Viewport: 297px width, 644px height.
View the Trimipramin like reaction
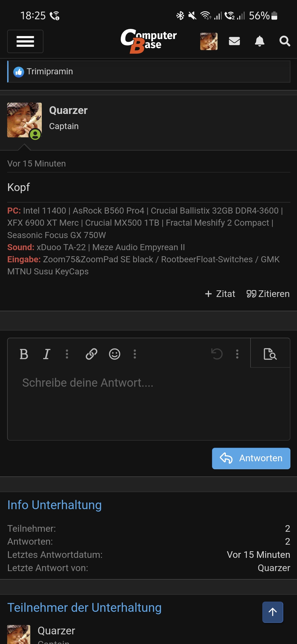[x=50, y=72]
